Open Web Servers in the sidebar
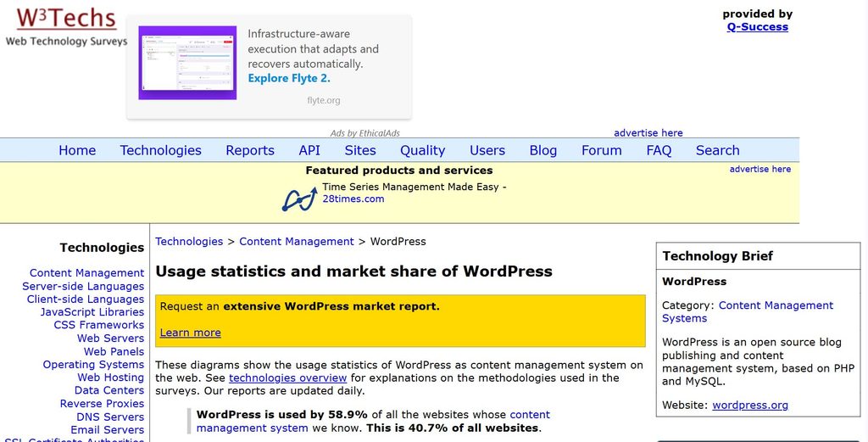 111,338
